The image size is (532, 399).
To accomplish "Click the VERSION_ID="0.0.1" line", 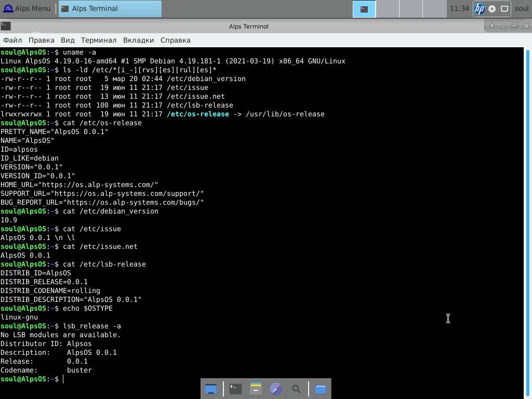I will [x=37, y=176].
